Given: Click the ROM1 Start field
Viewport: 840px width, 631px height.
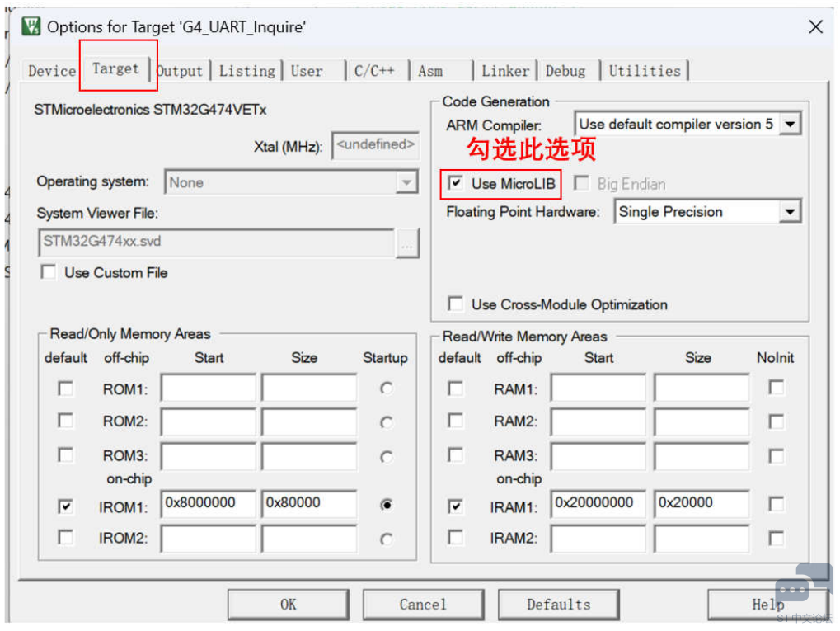Looking at the screenshot, I should tap(209, 388).
